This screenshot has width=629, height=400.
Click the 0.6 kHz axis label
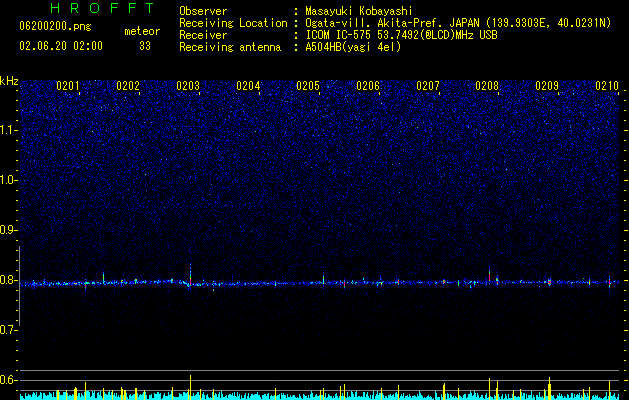pyautogui.click(x=9, y=380)
